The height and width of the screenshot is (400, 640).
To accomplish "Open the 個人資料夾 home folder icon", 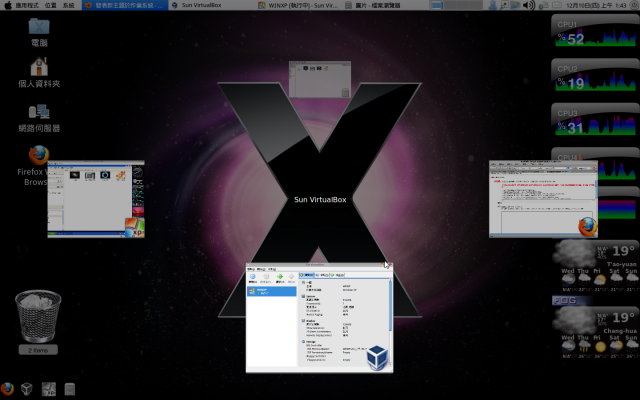I will pyautogui.click(x=39, y=72).
